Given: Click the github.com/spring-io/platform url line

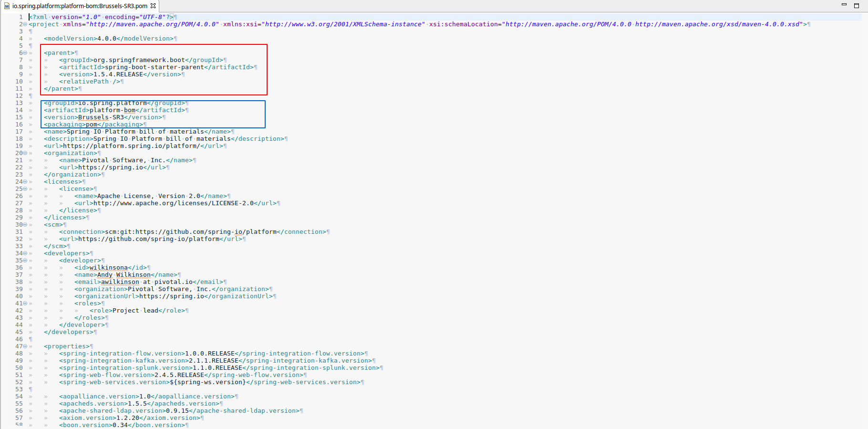Looking at the screenshot, I should [x=151, y=239].
